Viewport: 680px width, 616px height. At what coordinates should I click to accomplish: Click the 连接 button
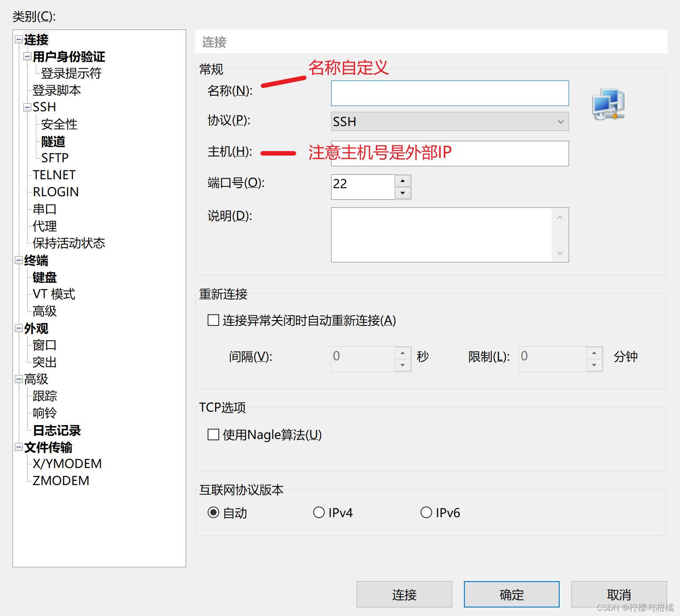pyautogui.click(x=404, y=594)
